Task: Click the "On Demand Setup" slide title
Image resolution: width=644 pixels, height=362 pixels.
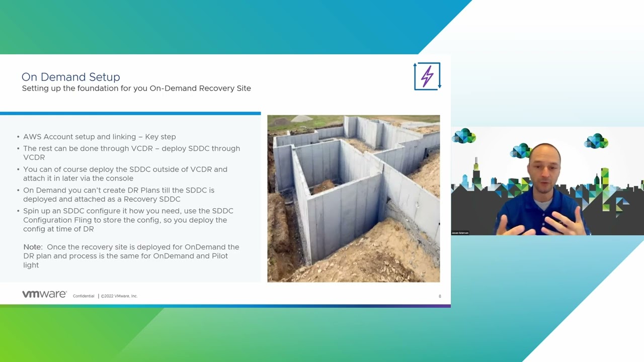Action: click(70, 77)
